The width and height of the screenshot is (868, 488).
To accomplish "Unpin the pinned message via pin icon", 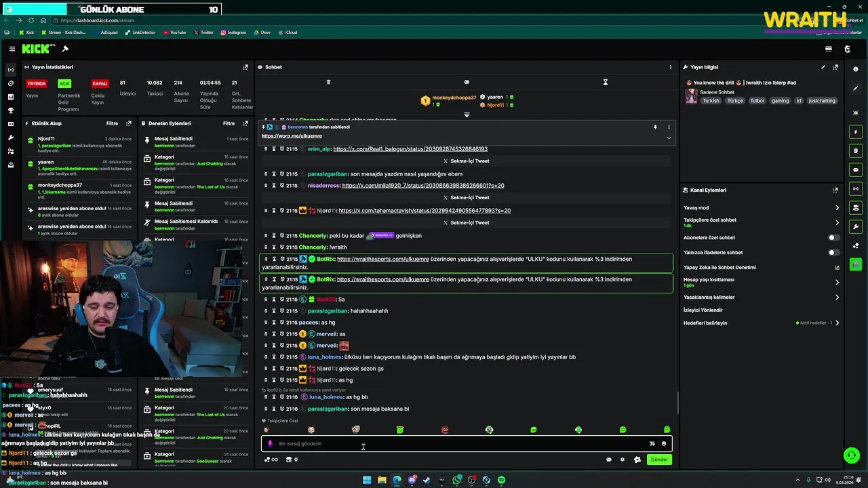I will pos(655,127).
